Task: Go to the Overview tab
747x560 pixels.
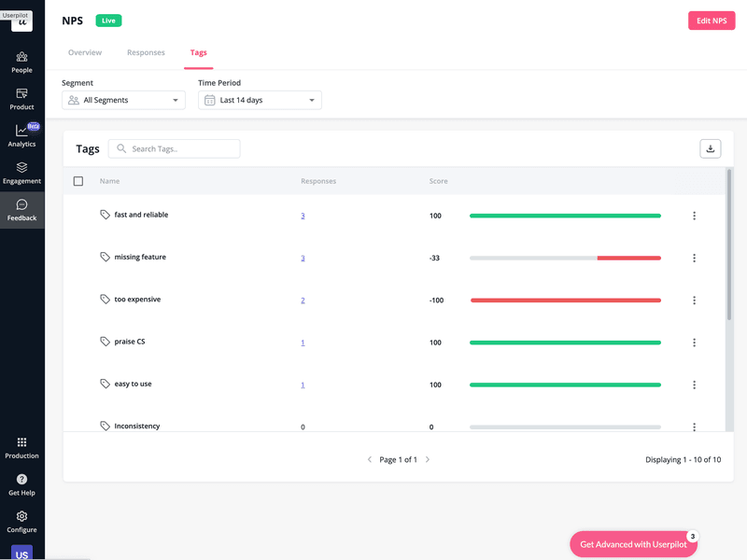Action: tap(85, 52)
